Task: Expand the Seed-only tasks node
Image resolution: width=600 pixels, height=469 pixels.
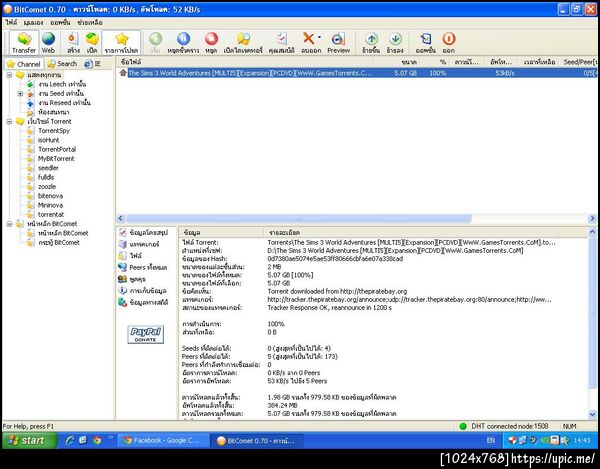Action: click(20, 94)
